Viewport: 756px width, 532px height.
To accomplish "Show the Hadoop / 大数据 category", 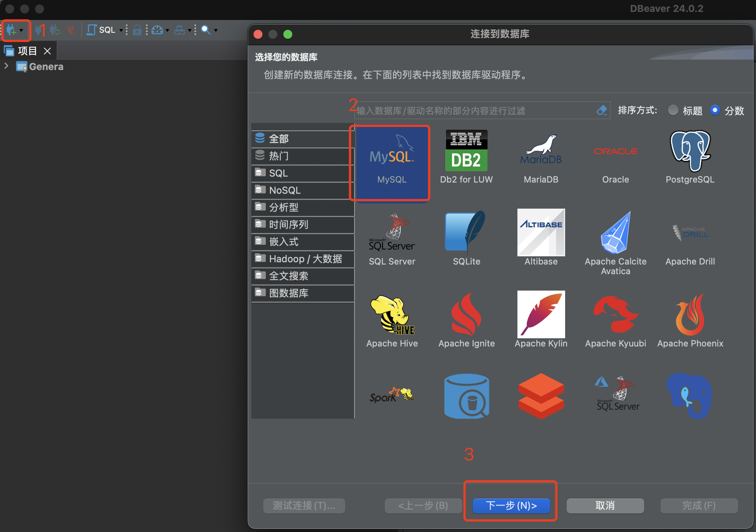I will coord(303,259).
